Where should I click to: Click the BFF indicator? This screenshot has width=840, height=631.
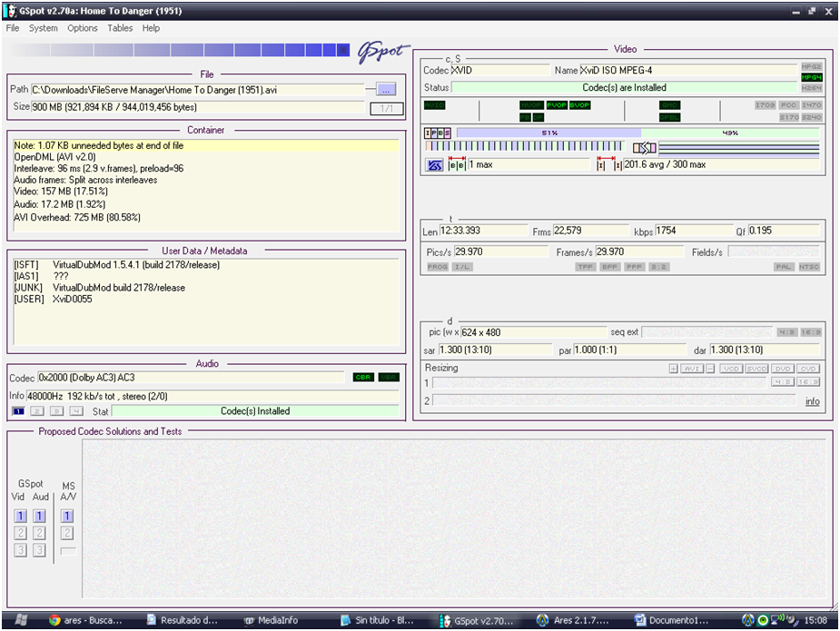609,267
